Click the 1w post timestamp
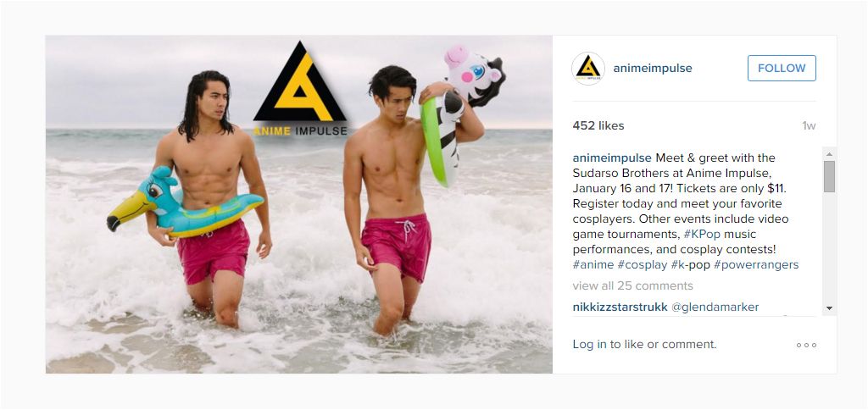 (x=809, y=125)
